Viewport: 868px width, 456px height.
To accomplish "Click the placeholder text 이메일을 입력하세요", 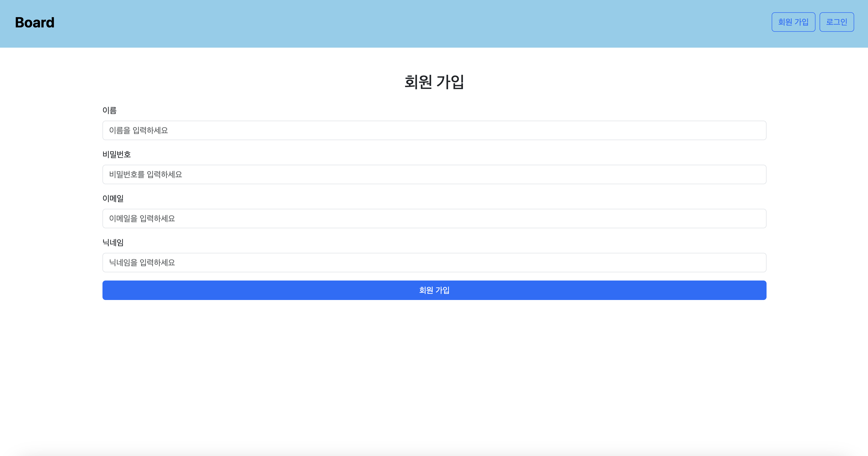I will (142, 219).
